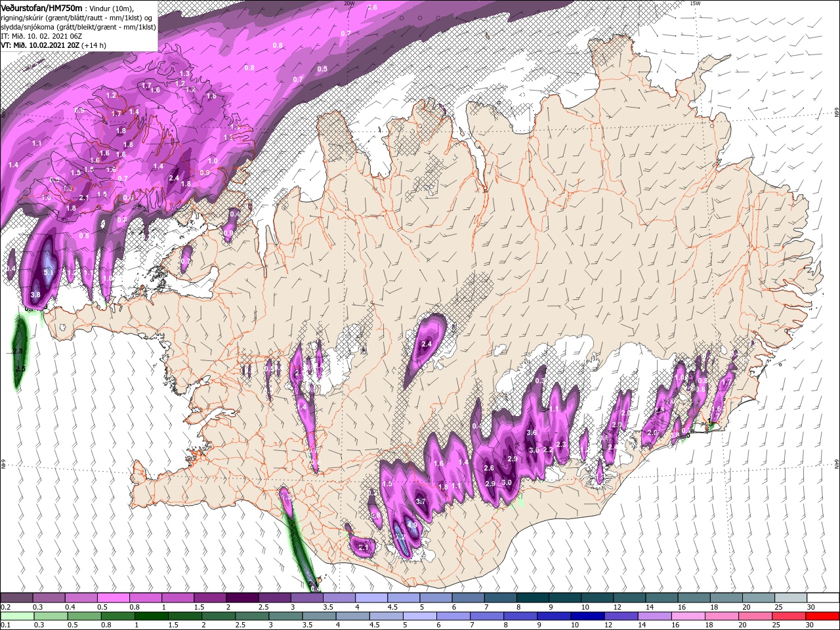Choose the dark teal swatch between 8 and 9
The height and width of the screenshot is (630, 840).
click(x=532, y=598)
